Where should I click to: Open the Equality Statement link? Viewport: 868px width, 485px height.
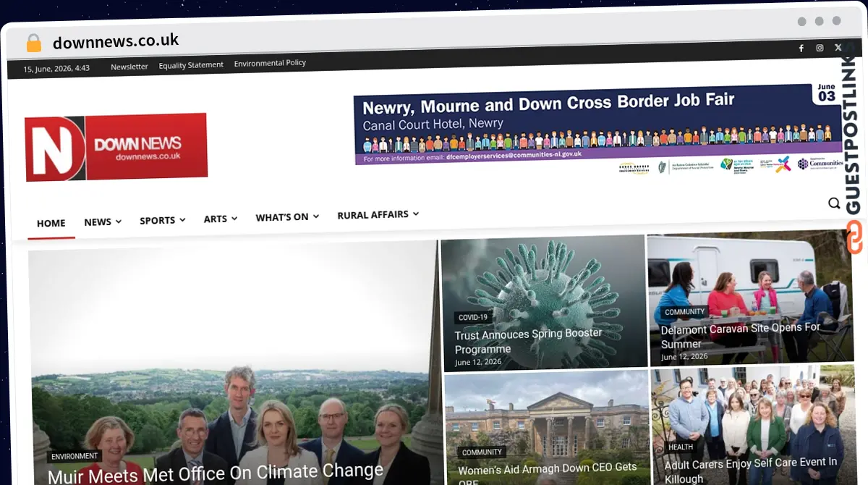tap(191, 65)
